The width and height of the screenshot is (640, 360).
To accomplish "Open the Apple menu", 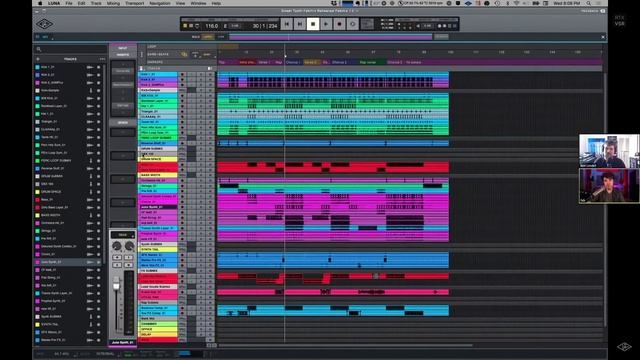I will click(x=40, y=3).
